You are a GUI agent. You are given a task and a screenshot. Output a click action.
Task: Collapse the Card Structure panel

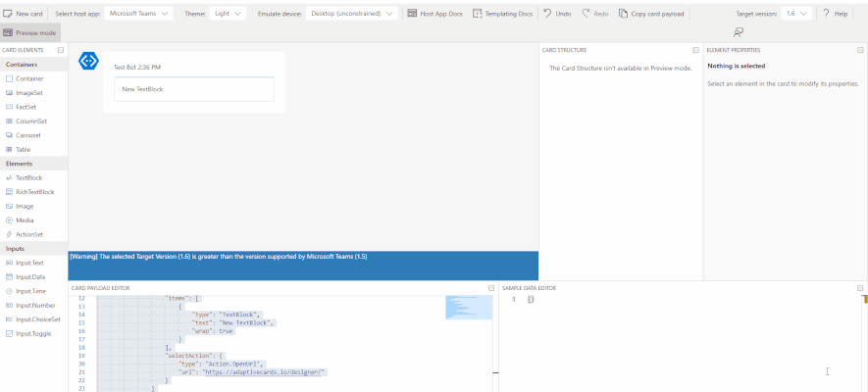[x=695, y=50]
